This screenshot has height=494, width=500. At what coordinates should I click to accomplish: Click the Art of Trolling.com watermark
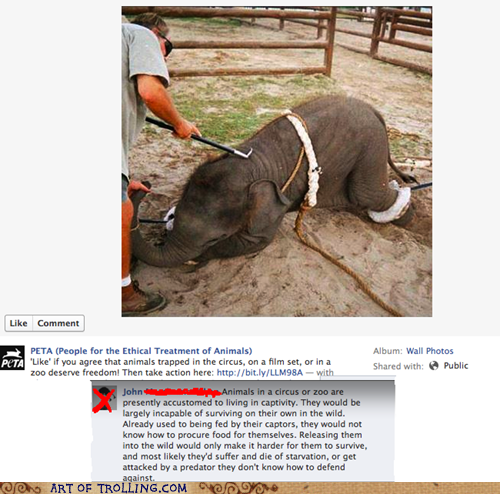pos(118,488)
